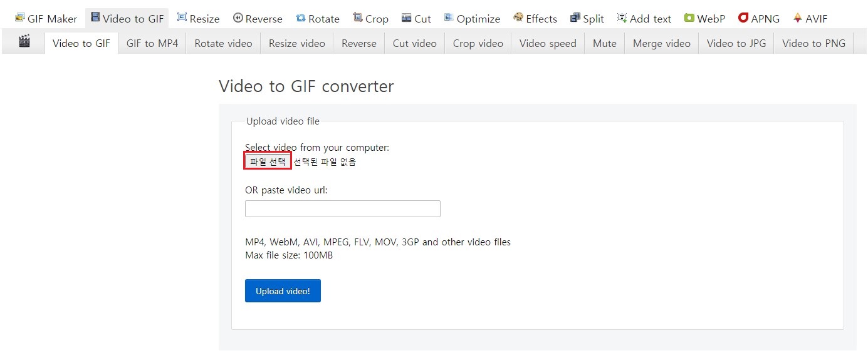This screenshot has width=868, height=353.
Task: Click the Split frames icon
Action: pyautogui.click(x=575, y=18)
